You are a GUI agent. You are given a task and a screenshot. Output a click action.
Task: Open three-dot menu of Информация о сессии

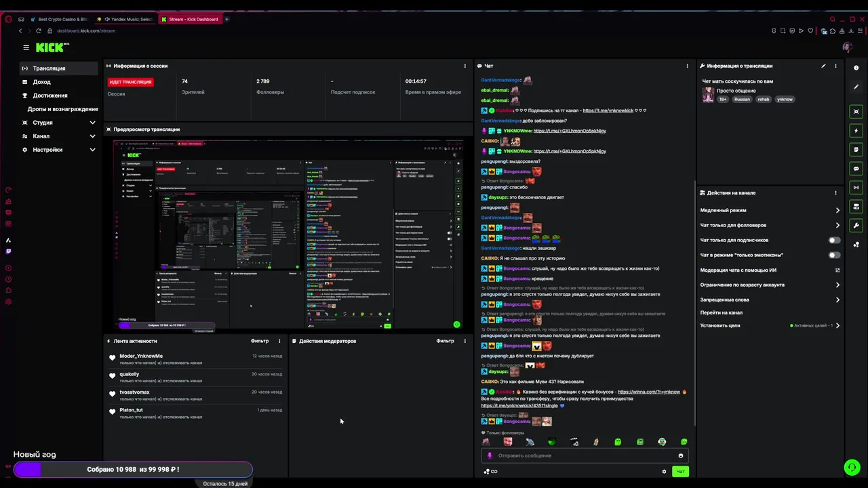coord(465,66)
